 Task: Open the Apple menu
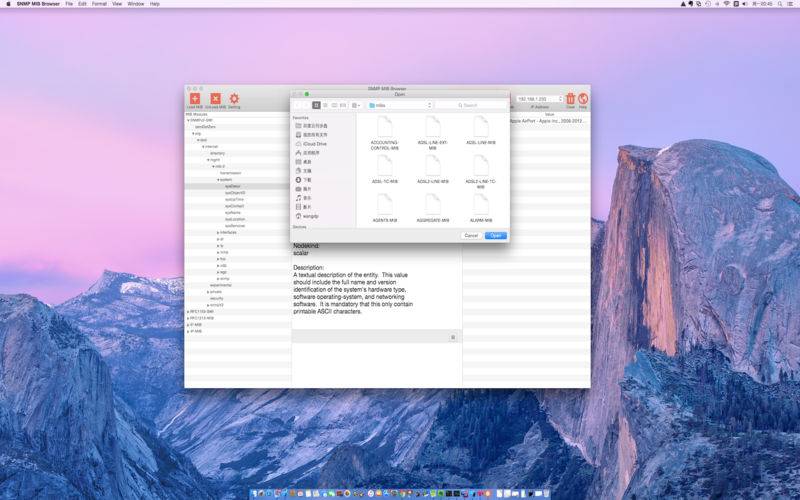tap(8, 4)
